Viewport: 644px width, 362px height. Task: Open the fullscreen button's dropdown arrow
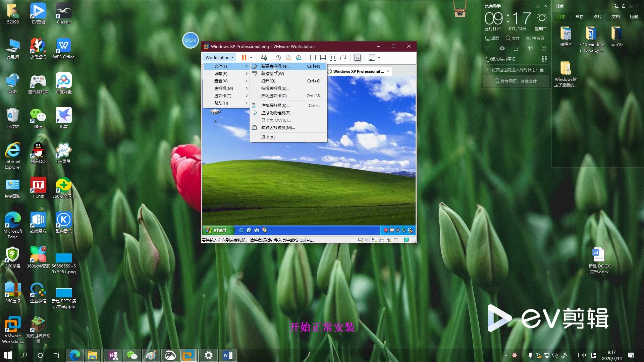pyautogui.click(x=378, y=58)
